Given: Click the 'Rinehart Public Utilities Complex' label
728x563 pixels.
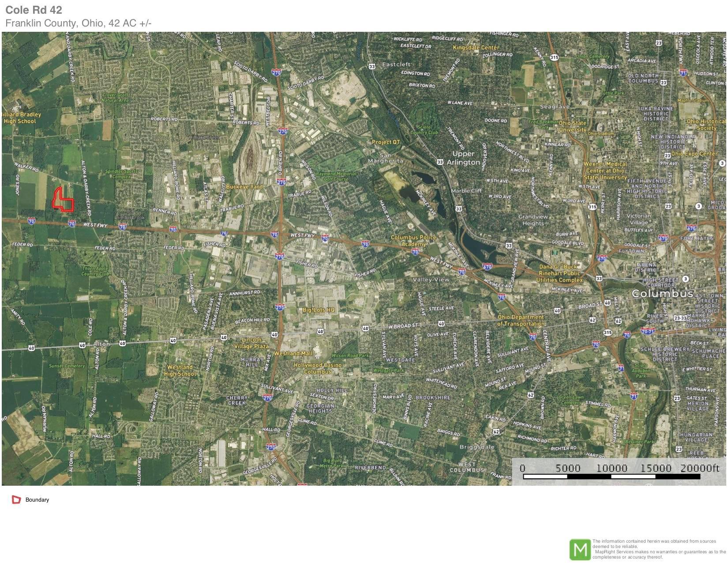Looking at the screenshot, I should click(559, 273).
